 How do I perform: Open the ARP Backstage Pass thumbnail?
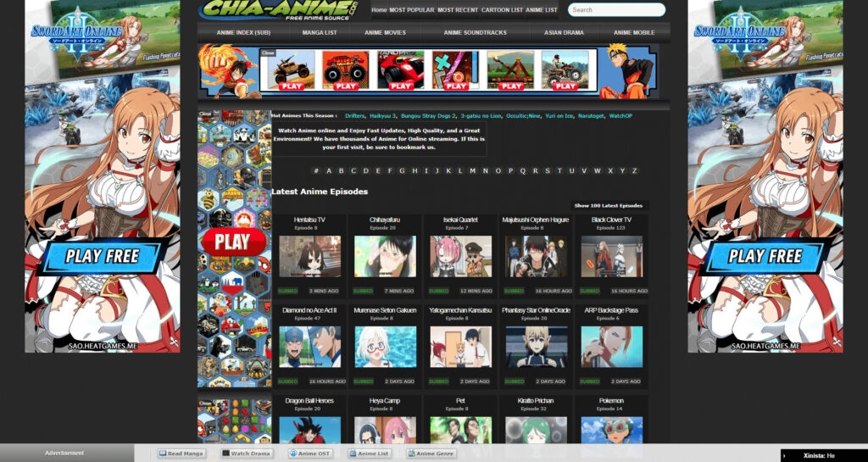coord(612,347)
